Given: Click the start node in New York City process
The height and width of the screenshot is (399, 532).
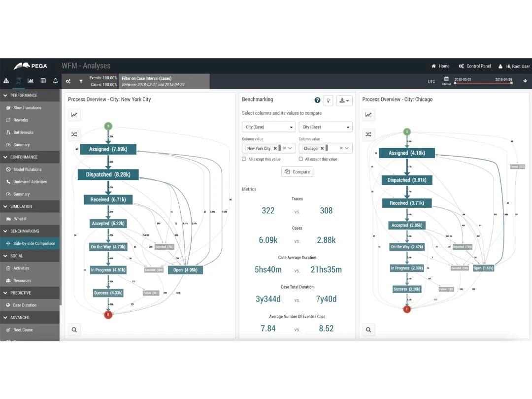Looking at the screenshot, I should click(x=108, y=126).
